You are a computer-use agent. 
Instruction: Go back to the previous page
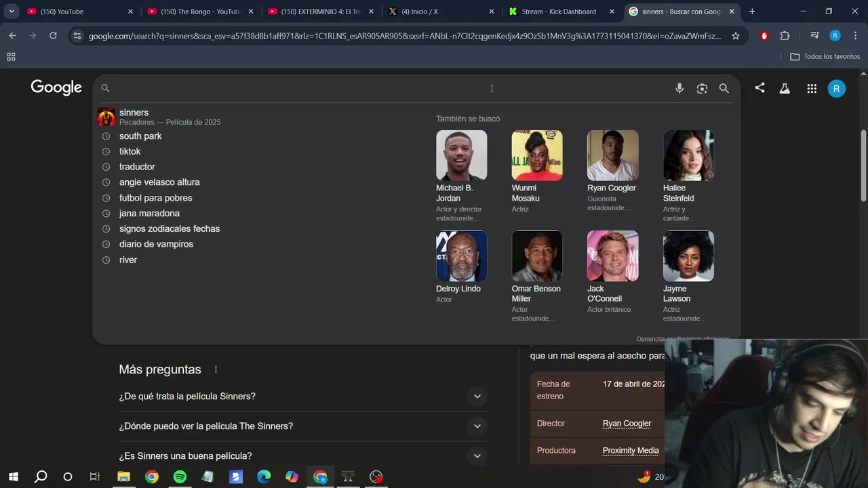(12, 36)
